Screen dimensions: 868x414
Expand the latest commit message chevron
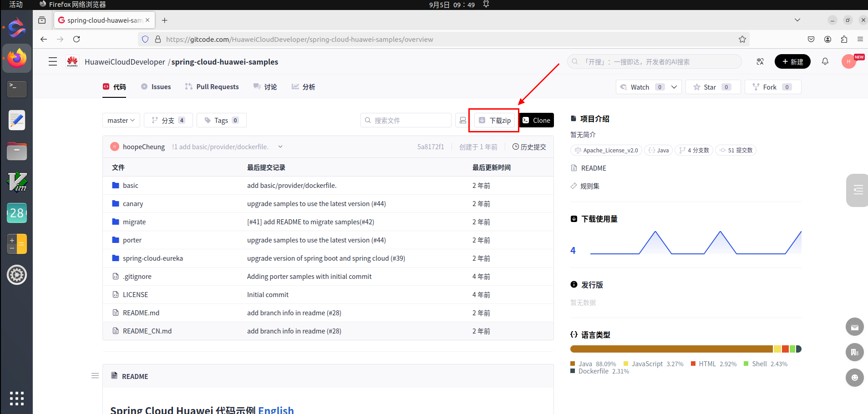click(x=280, y=146)
